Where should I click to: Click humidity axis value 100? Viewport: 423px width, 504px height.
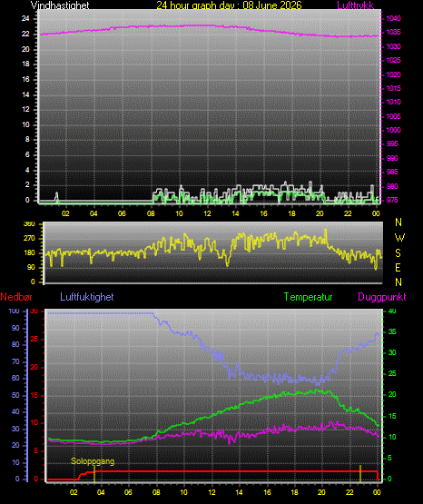coord(14,311)
